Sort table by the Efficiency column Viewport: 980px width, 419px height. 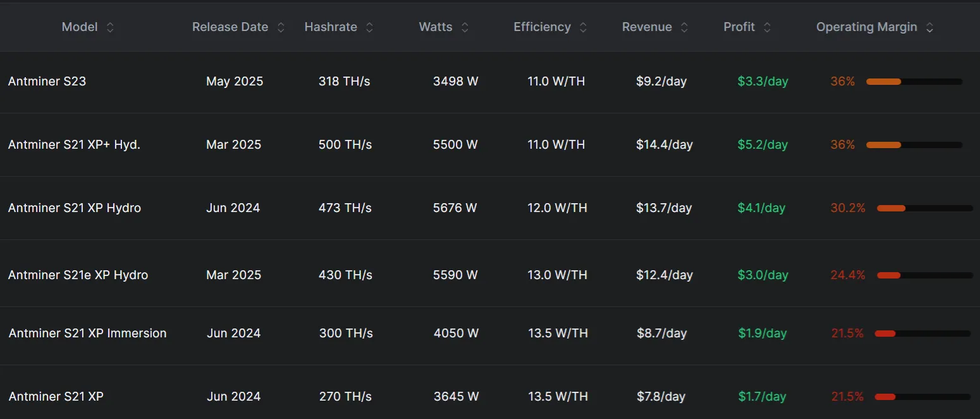pyautogui.click(x=542, y=27)
